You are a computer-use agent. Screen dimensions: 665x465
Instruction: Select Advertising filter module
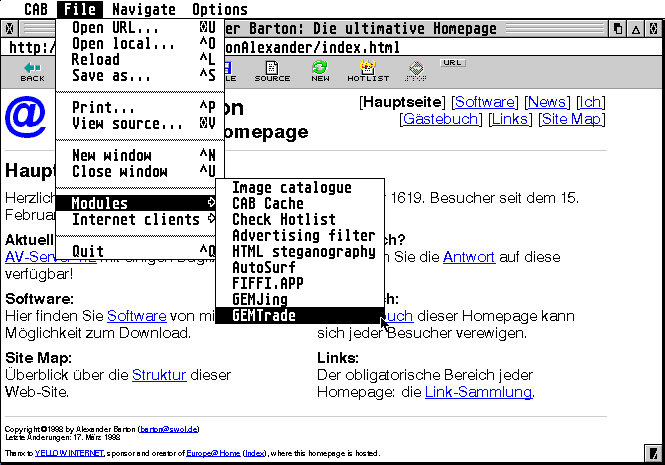(300, 235)
